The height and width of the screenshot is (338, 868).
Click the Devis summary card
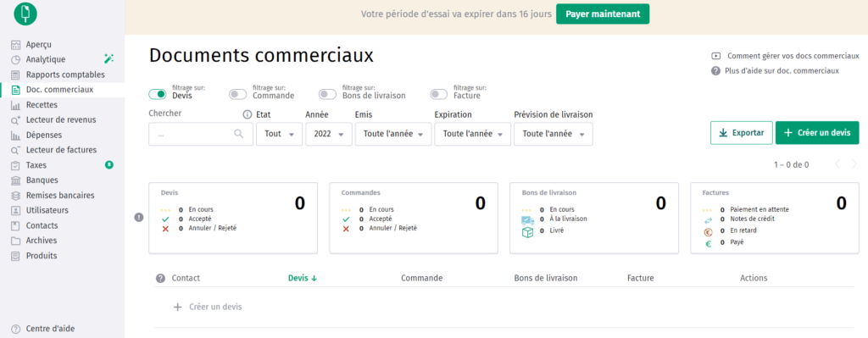[x=233, y=218]
